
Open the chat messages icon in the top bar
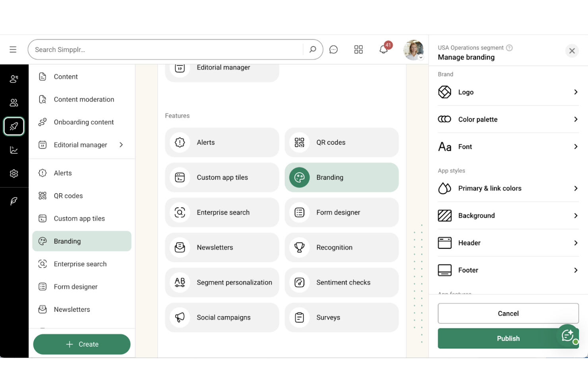[333, 49]
